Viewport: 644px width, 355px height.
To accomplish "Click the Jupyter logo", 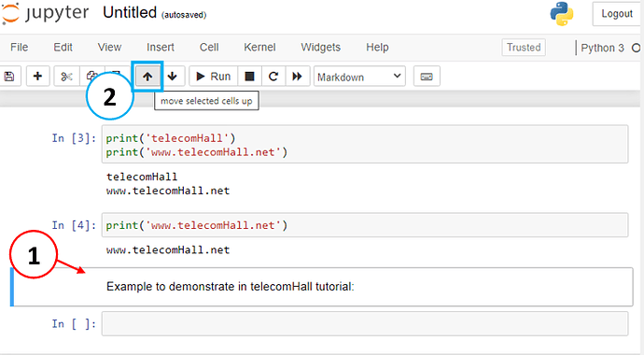I will 45,13.
